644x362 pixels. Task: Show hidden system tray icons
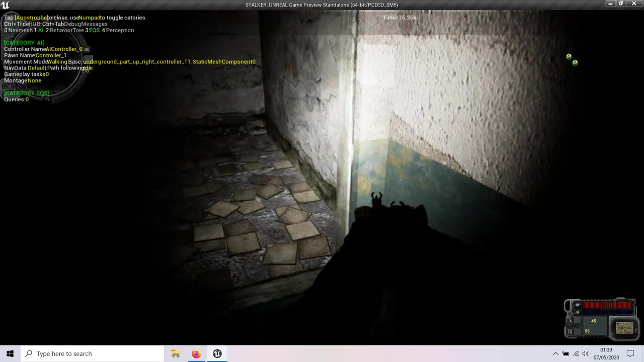click(555, 354)
